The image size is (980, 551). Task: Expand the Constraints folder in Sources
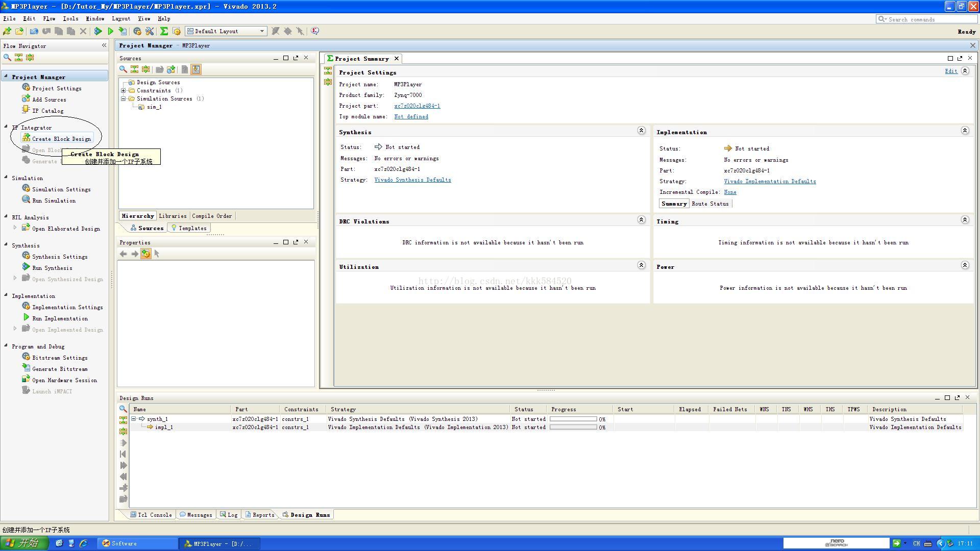(x=123, y=90)
